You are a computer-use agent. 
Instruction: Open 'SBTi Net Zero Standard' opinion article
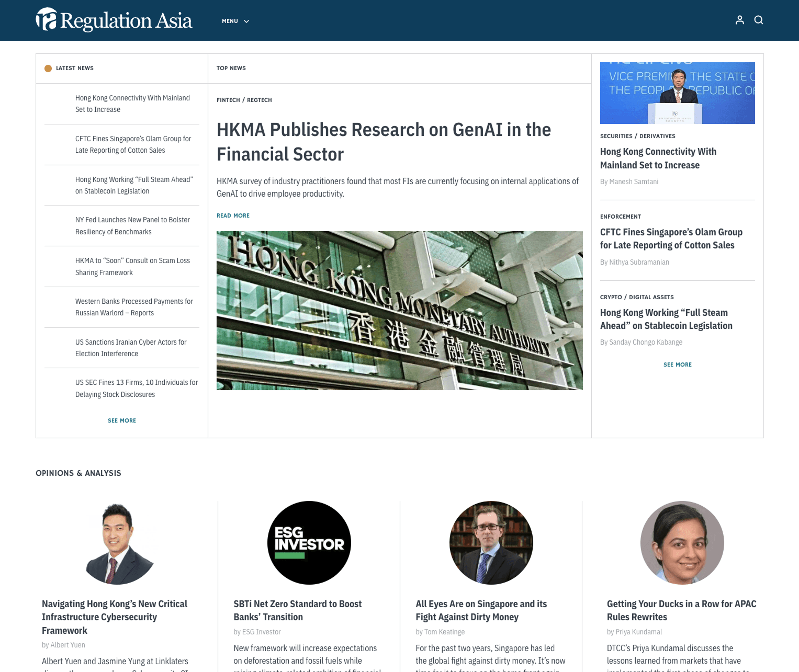tap(298, 610)
